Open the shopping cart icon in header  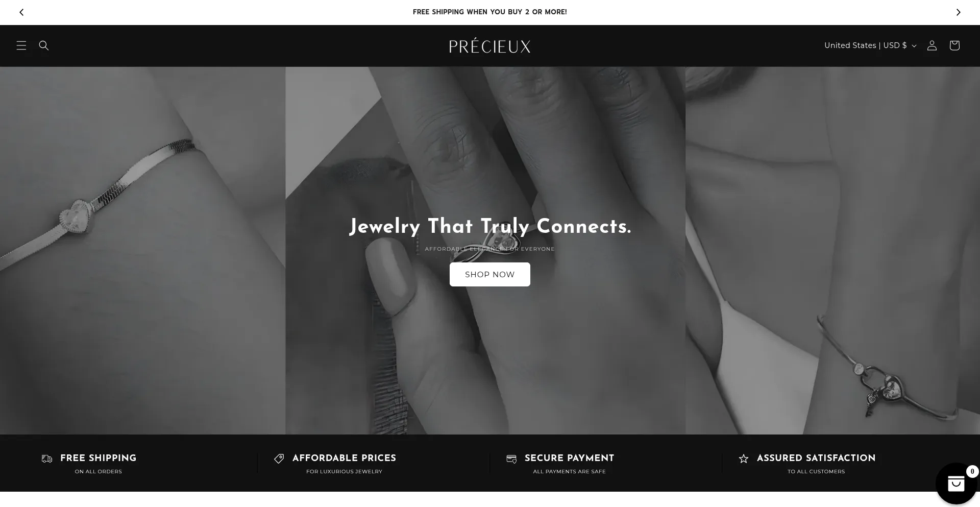[x=954, y=45]
